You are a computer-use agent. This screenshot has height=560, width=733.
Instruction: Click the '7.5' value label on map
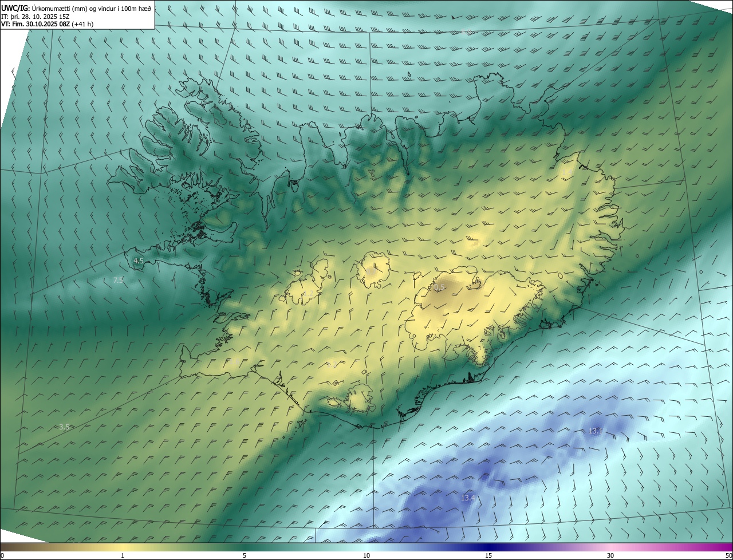click(x=118, y=280)
